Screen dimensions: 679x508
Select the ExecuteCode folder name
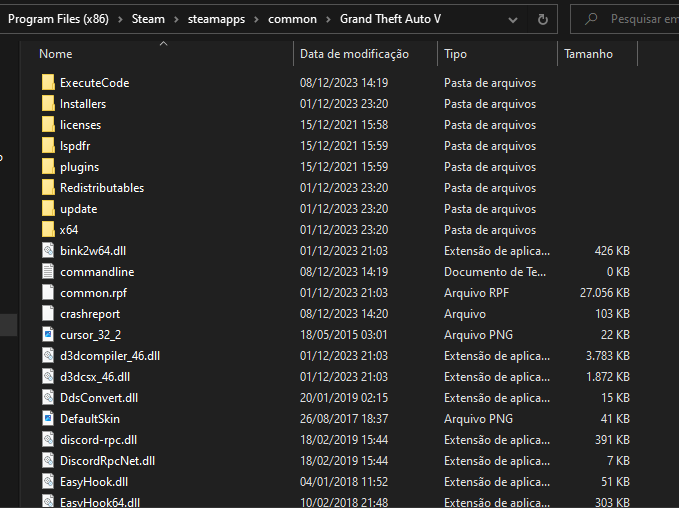(x=94, y=83)
